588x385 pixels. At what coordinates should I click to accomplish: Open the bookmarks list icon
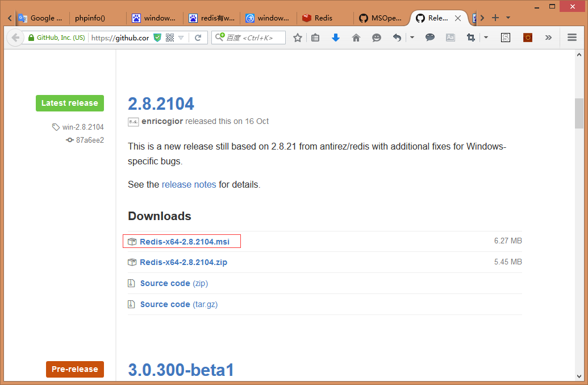coord(315,38)
